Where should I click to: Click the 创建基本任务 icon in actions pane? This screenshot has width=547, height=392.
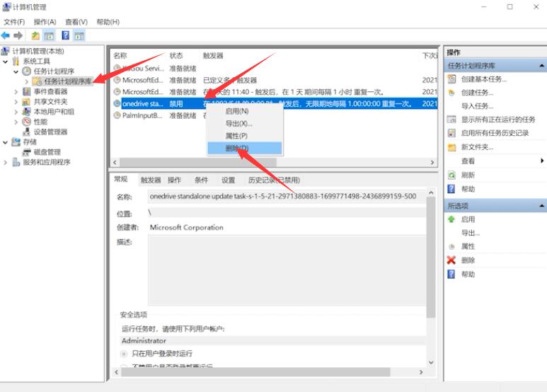(451, 79)
